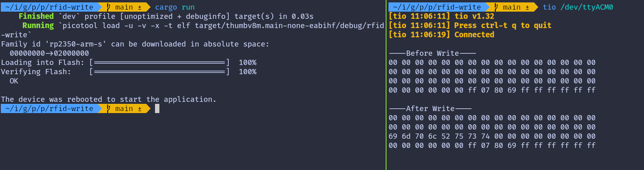Click the green "Finished" status word
Image resolution: width=644 pixels, height=170 pixels.
coord(36,16)
